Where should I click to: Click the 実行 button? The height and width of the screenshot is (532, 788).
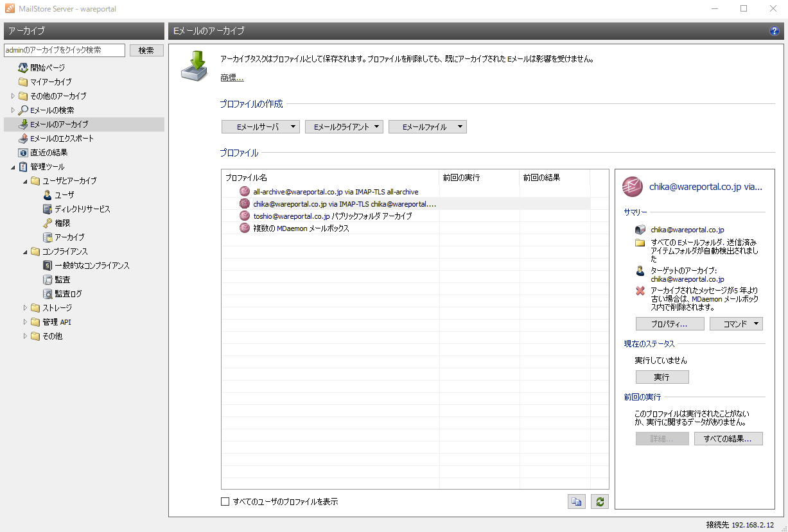coord(662,377)
